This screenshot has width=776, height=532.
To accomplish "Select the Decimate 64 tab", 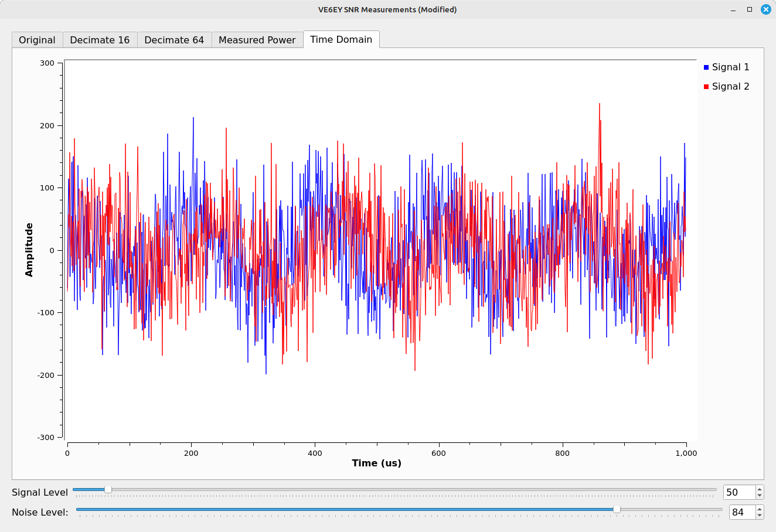I will pos(174,40).
